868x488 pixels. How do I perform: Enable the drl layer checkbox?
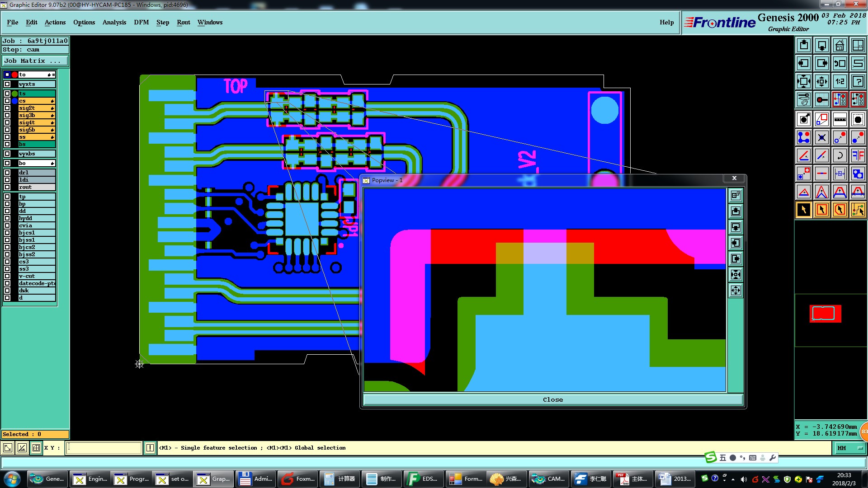pyautogui.click(x=7, y=173)
